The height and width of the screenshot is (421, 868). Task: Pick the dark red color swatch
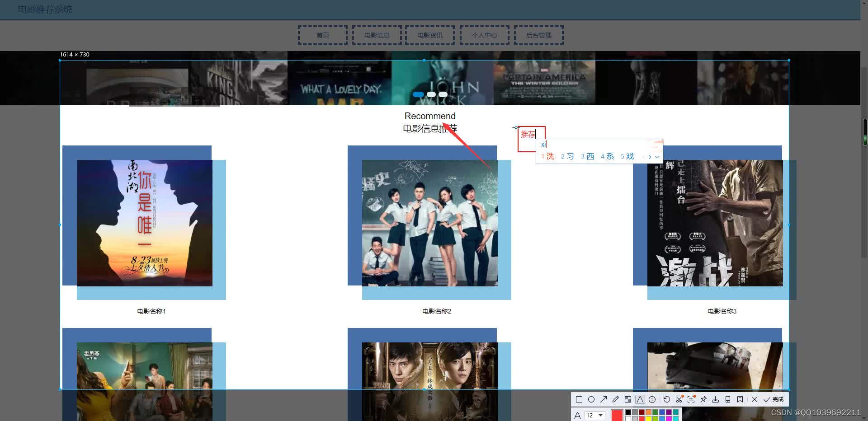point(642,412)
